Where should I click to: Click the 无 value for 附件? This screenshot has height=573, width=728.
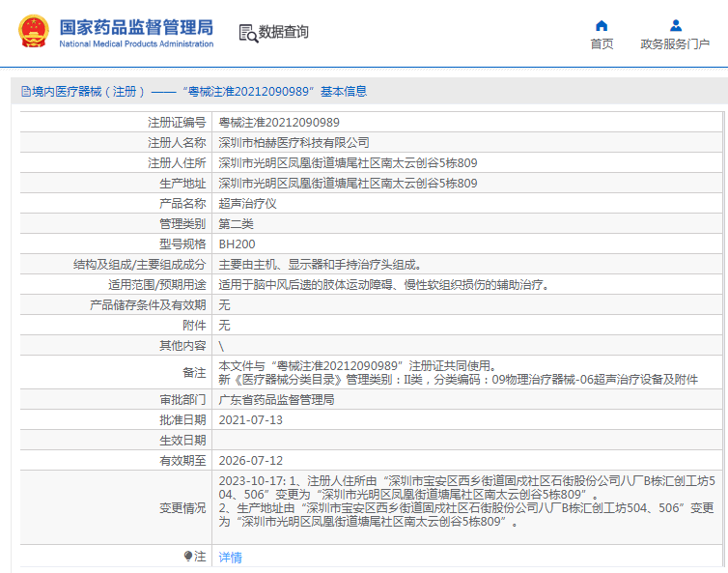(x=224, y=326)
